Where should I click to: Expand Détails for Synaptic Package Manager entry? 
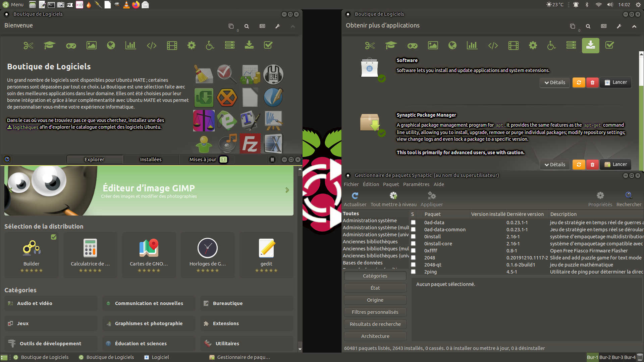tap(555, 165)
